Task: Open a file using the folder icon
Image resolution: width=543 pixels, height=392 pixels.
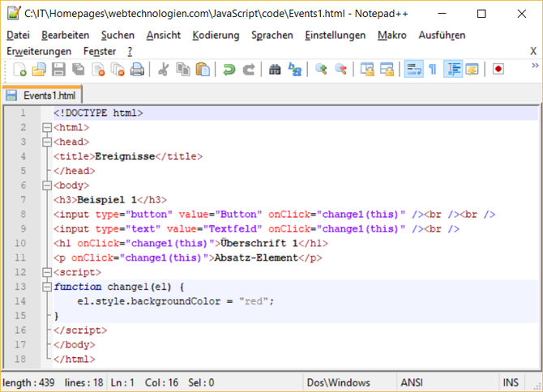Action: click(x=39, y=70)
